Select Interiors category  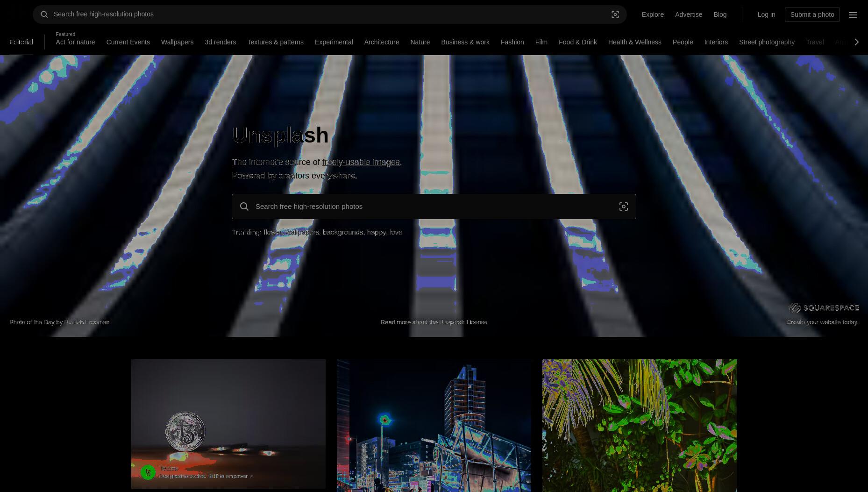716,42
